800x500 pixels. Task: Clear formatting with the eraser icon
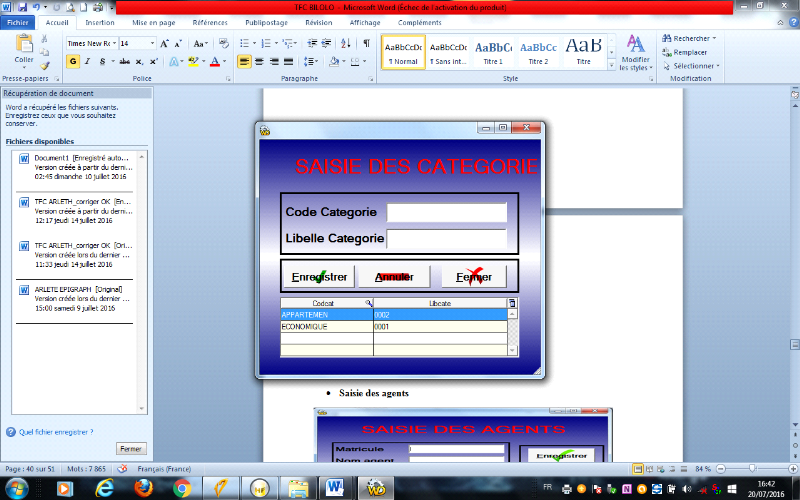[223, 43]
